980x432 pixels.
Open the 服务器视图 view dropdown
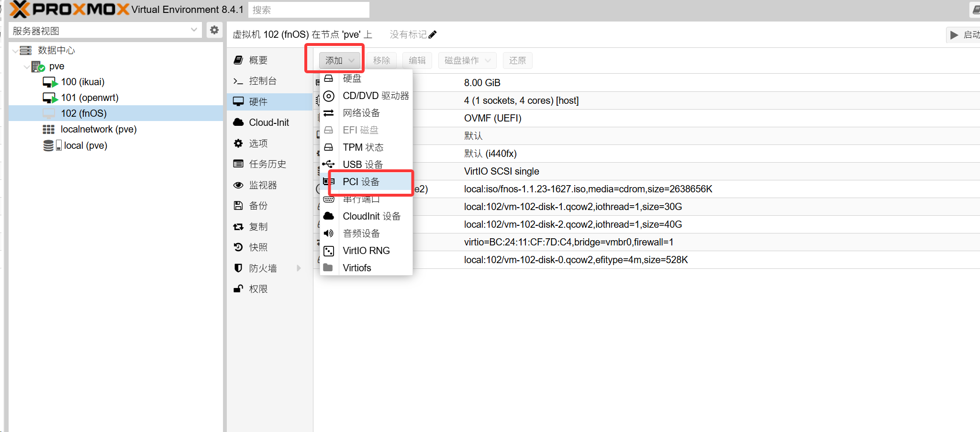(193, 30)
